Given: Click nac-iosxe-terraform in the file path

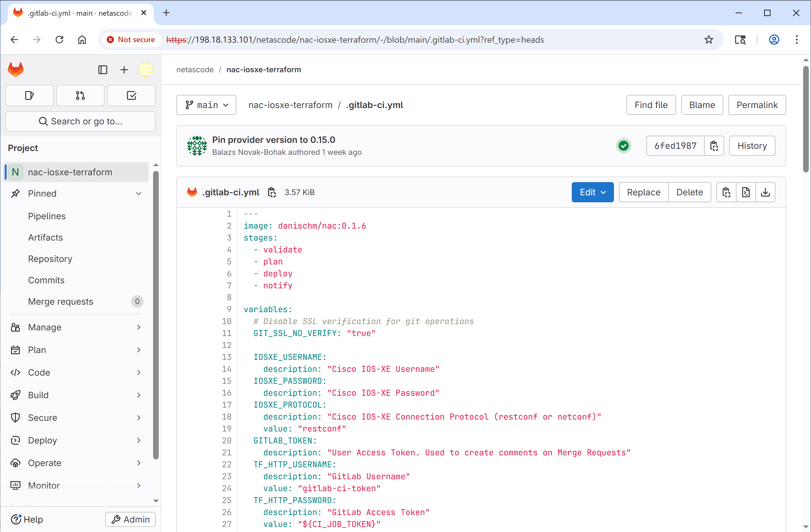Looking at the screenshot, I should tap(290, 105).
